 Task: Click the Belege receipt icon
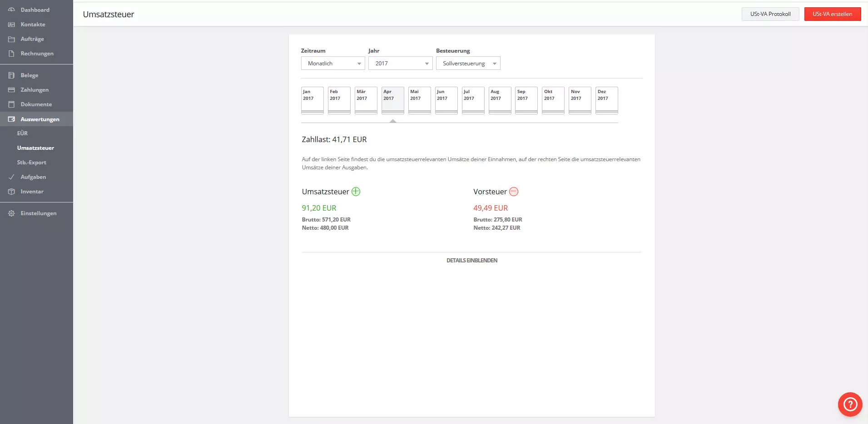11,75
